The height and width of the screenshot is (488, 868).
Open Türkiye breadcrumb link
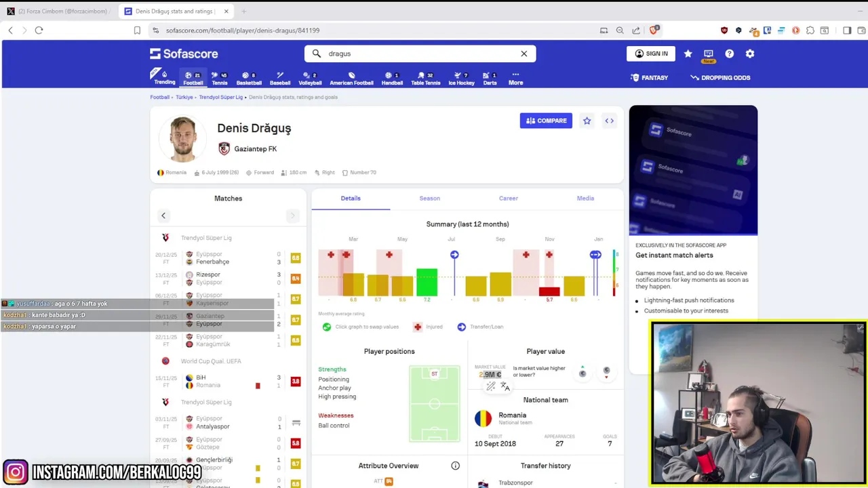coord(184,97)
